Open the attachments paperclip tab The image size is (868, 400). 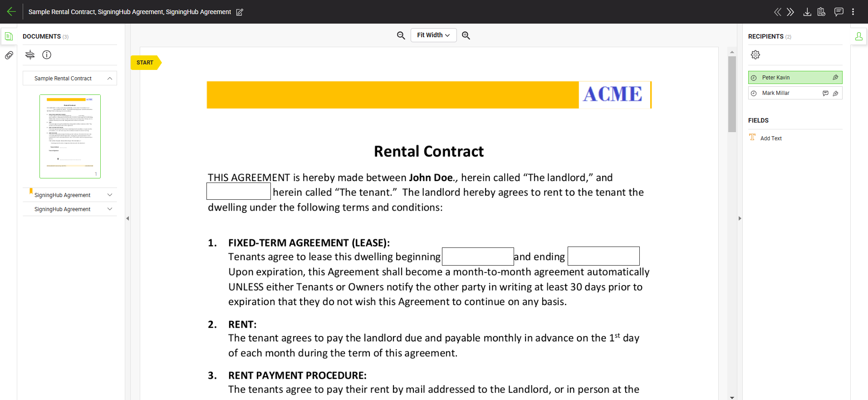(9, 55)
